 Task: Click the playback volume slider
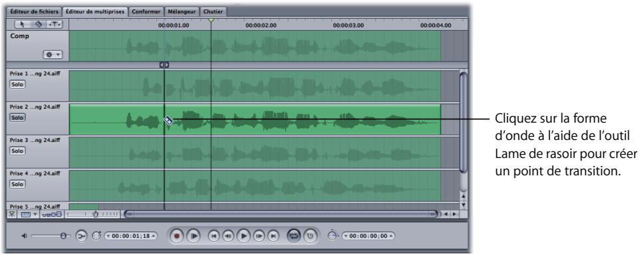pyautogui.click(x=50, y=236)
